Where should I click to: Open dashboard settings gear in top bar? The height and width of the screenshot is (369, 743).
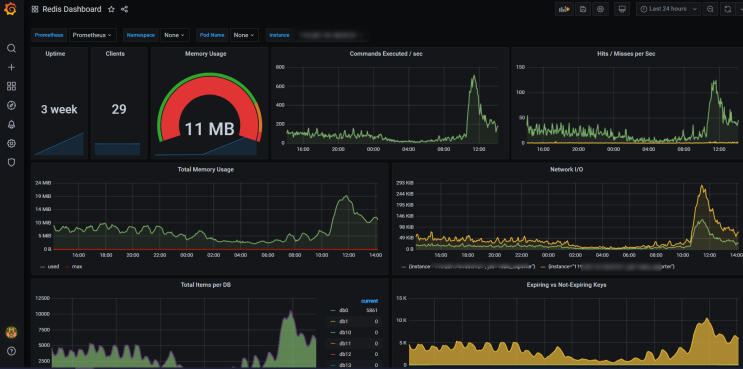(x=600, y=9)
